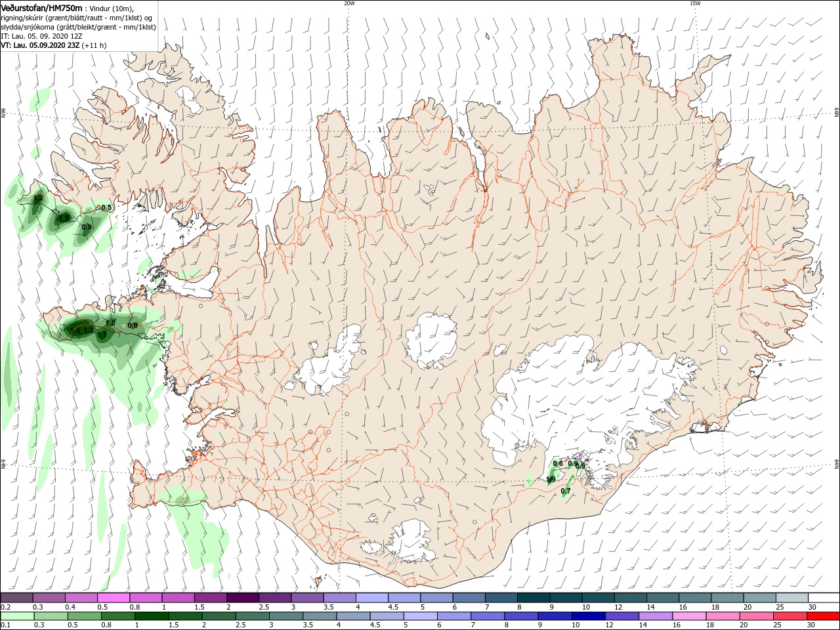Click the 15W longitude label
Screen dimensions: 840x630
tap(695, 3)
